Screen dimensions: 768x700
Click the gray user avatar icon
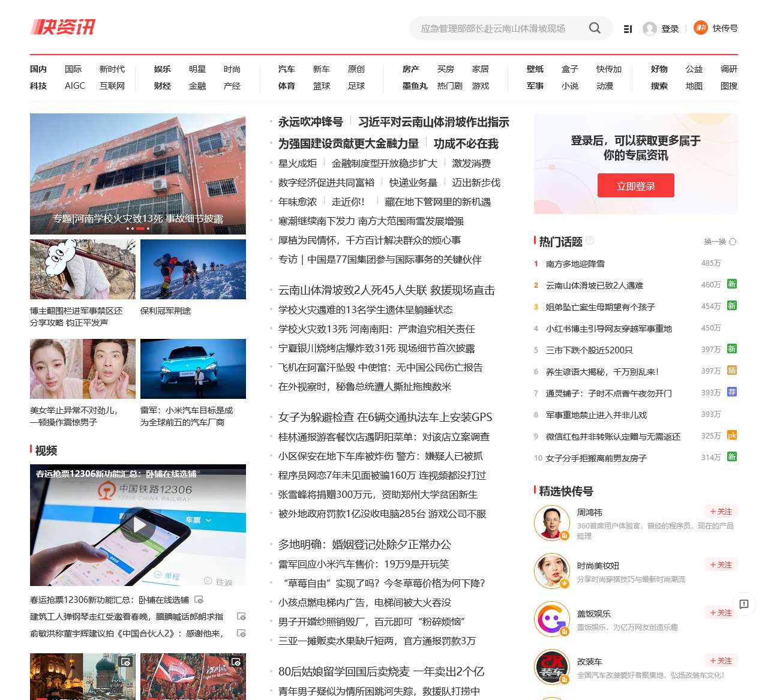(649, 29)
